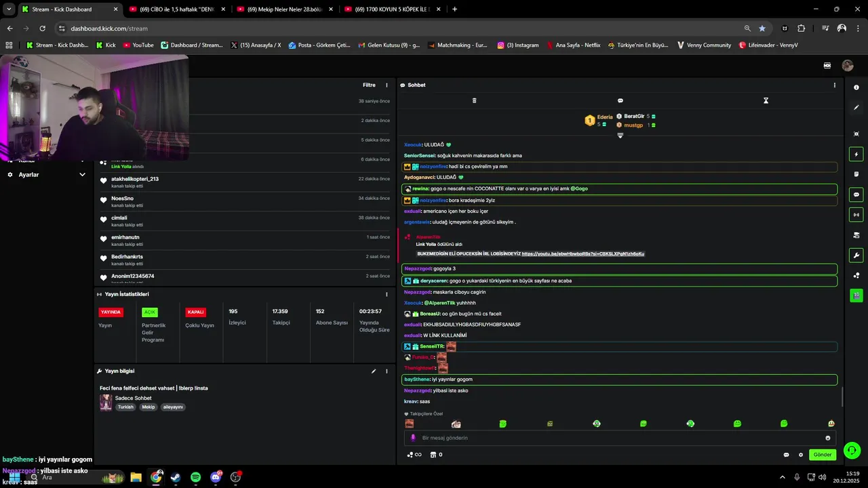Click the green headset support button
Viewport: 868px width, 488px height.
click(852, 450)
